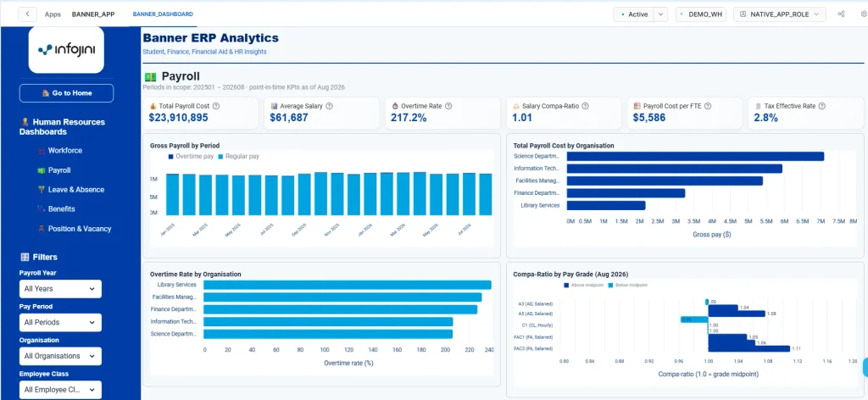Open the Pay Period dropdown
The width and height of the screenshot is (868, 400).
click(60, 323)
